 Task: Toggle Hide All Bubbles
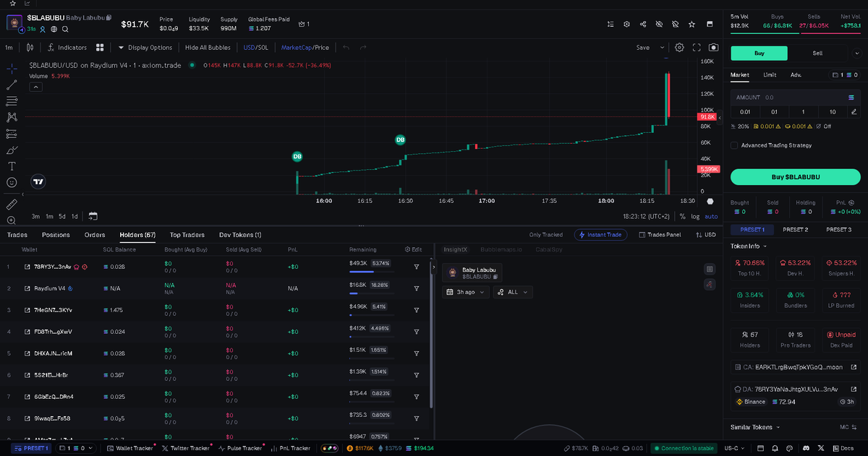208,48
